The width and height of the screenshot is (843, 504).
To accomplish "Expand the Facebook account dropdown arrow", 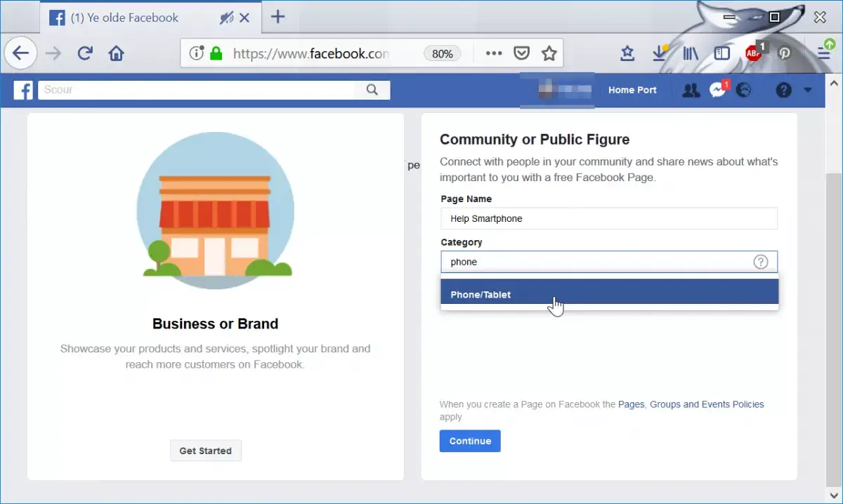I will (808, 90).
